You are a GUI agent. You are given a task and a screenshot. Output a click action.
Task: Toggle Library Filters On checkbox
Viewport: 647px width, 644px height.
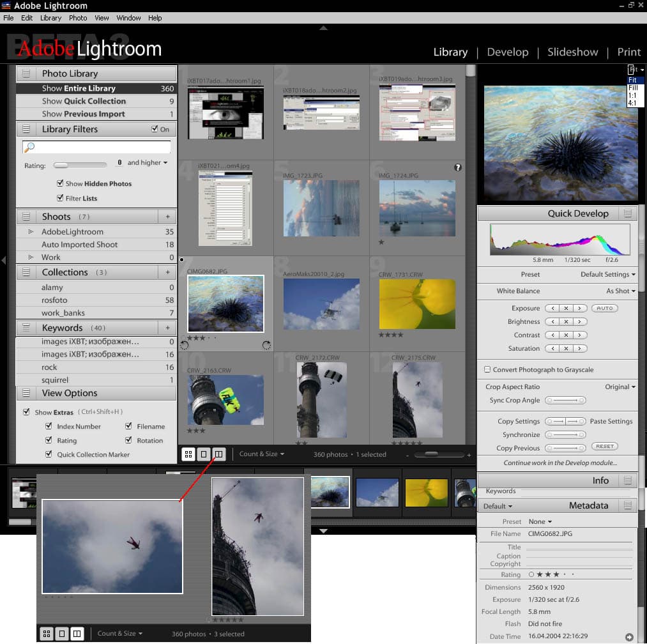pyautogui.click(x=155, y=129)
